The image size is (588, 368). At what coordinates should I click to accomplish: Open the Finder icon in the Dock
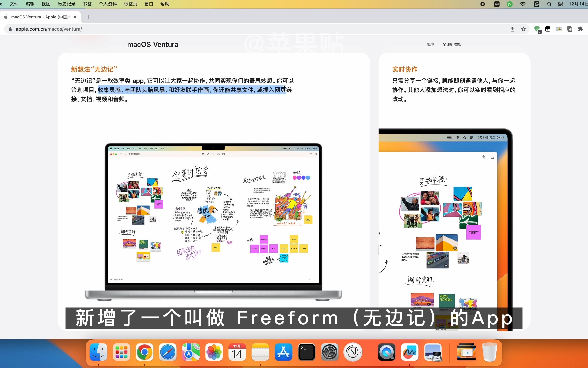coord(98,352)
